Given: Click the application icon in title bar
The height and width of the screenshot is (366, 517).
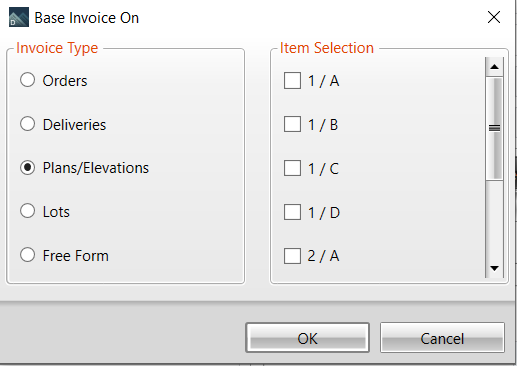Looking at the screenshot, I should click(x=19, y=17).
